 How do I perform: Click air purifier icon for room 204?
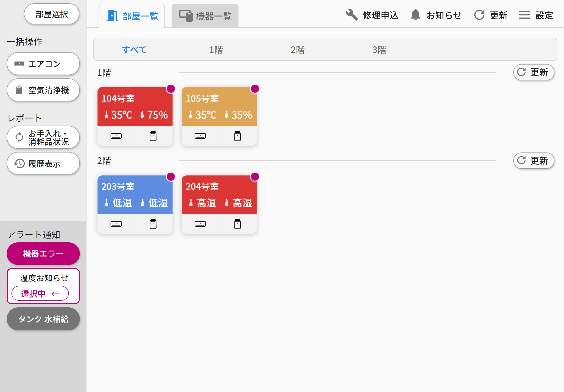coord(238,224)
